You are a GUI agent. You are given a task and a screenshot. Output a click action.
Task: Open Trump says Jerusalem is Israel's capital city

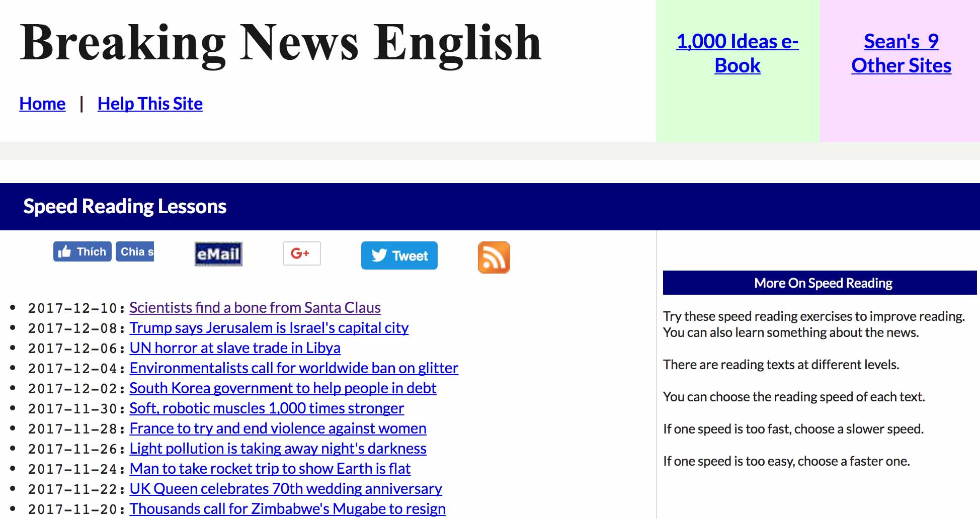click(x=269, y=327)
